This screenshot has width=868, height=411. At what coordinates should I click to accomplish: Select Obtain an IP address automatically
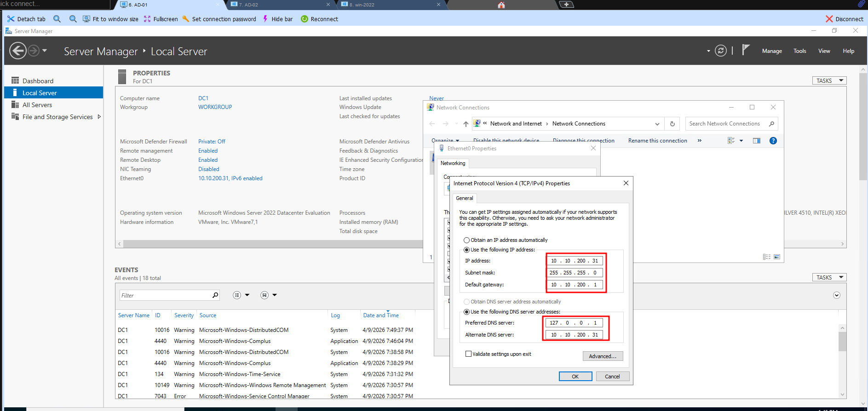click(466, 240)
